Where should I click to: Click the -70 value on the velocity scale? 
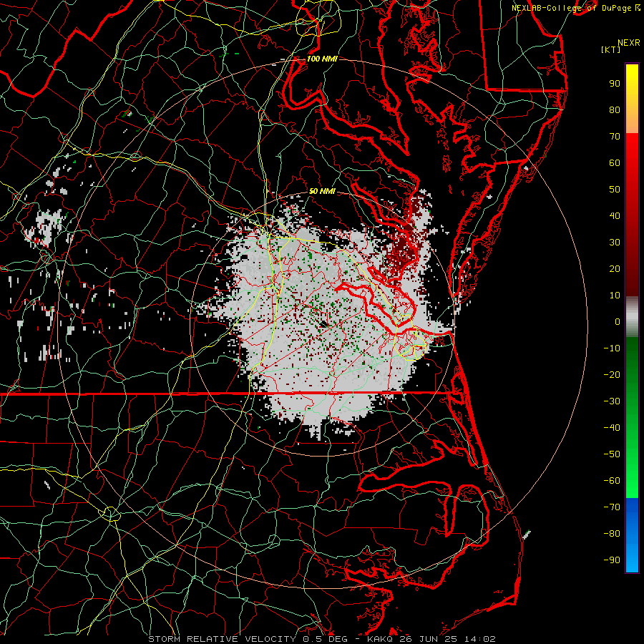pyautogui.click(x=612, y=507)
